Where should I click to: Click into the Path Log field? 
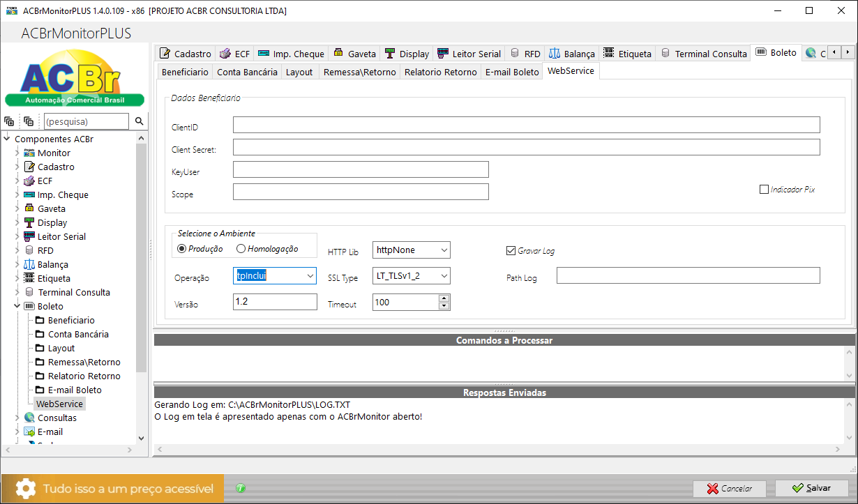(688, 275)
